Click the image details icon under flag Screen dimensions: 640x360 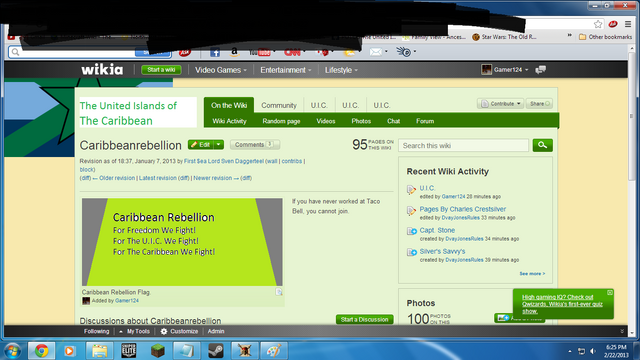coord(279,292)
